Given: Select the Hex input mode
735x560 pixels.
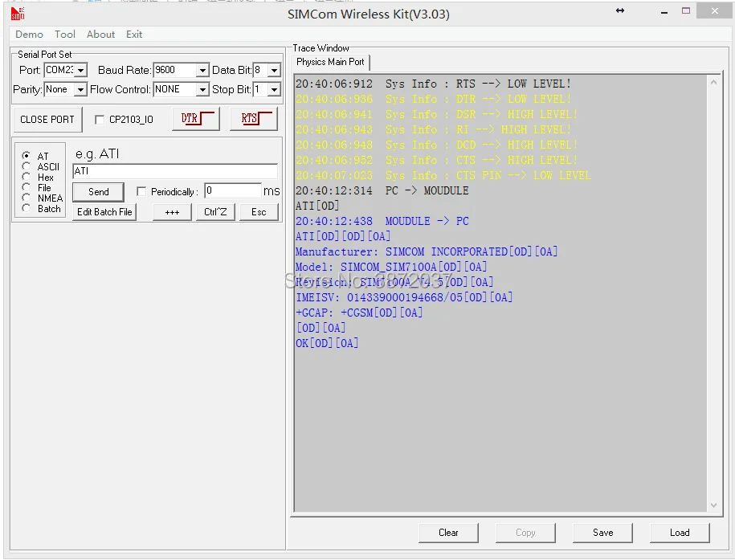Looking at the screenshot, I should click(x=27, y=177).
